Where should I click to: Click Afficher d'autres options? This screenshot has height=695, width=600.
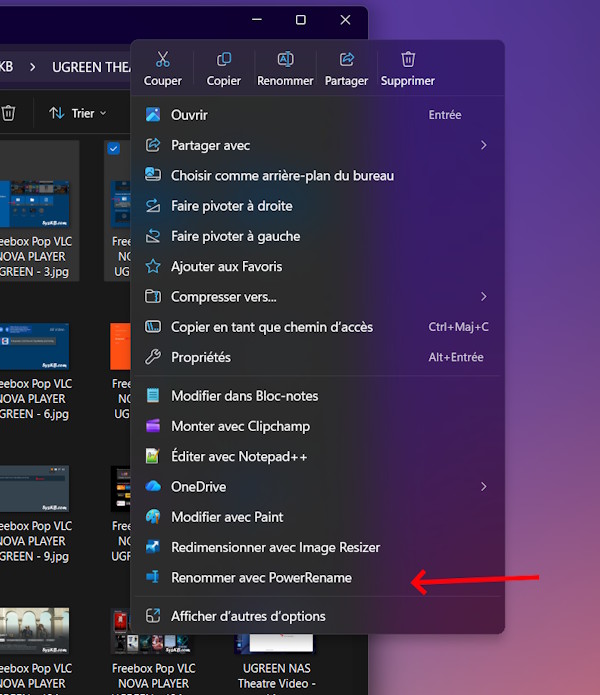tap(248, 616)
